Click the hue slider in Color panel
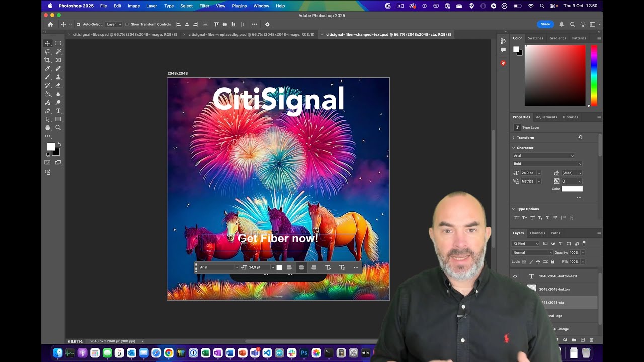644x362 pixels. click(x=594, y=75)
